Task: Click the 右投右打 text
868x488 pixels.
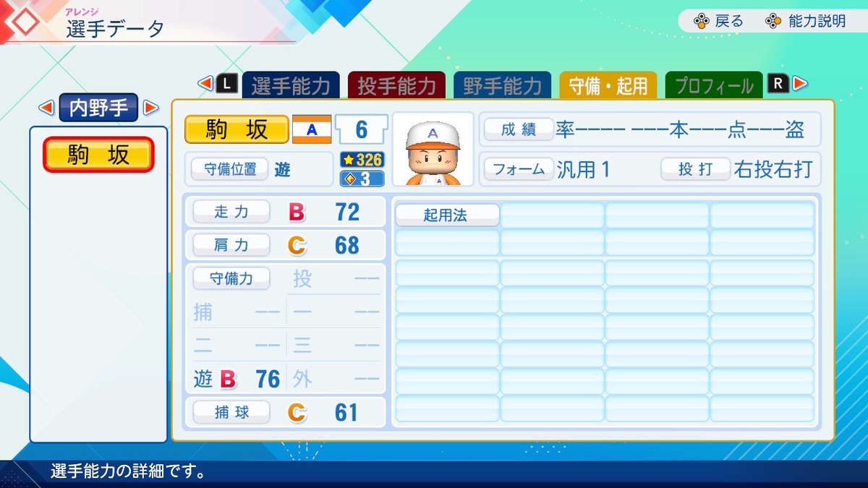Action: click(x=773, y=170)
